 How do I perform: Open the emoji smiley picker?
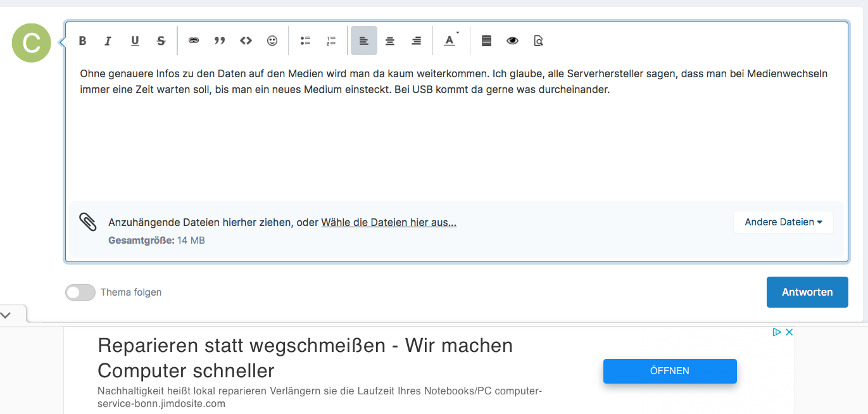[272, 41]
